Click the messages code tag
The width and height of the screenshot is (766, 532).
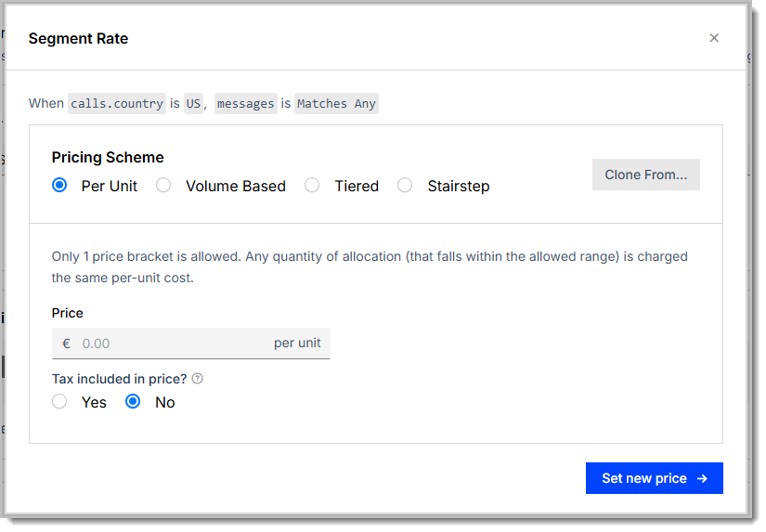(246, 104)
